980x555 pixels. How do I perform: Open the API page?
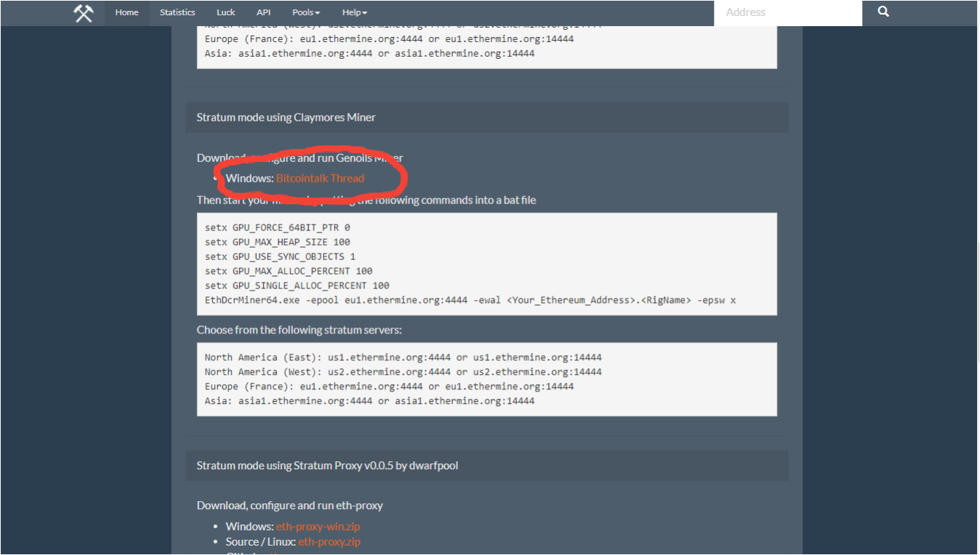[264, 12]
